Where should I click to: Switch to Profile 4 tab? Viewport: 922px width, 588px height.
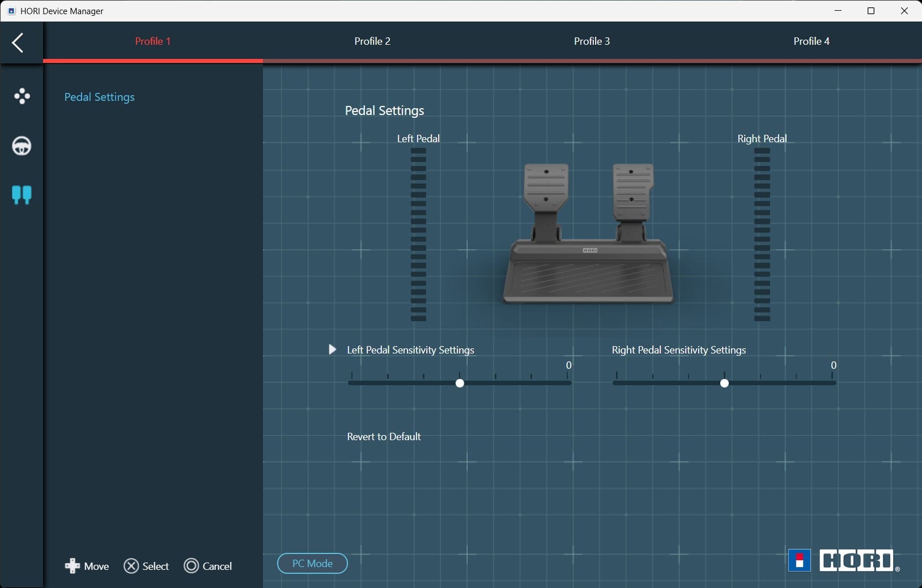[x=811, y=41]
